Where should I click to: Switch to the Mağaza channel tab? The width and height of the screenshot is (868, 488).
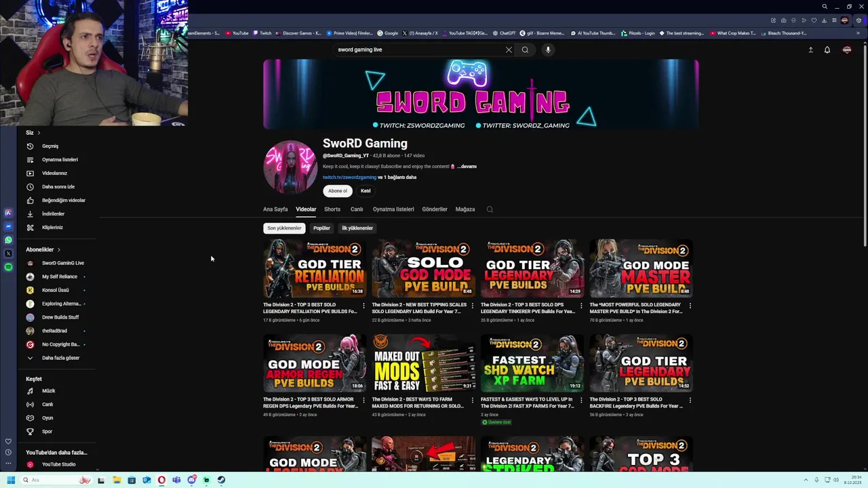click(x=465, y=209)
